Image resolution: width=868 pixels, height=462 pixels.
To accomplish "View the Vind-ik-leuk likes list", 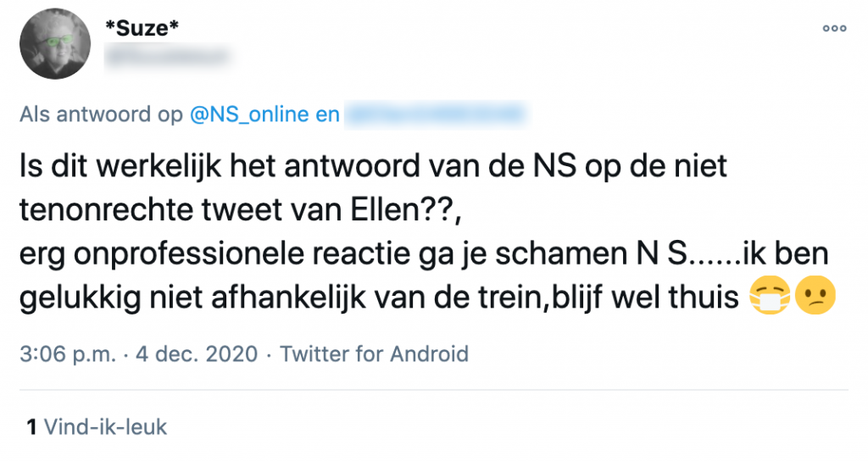I will coord(105,426).
